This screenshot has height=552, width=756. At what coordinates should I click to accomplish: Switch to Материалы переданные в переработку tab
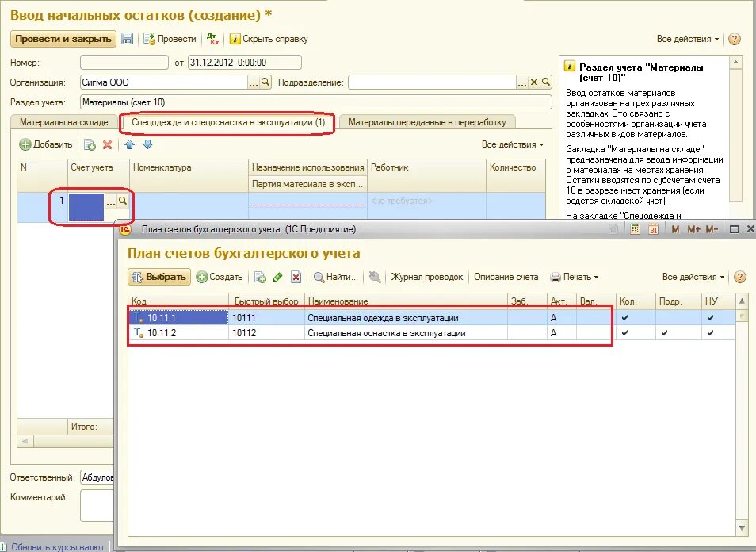pos(427,123)
